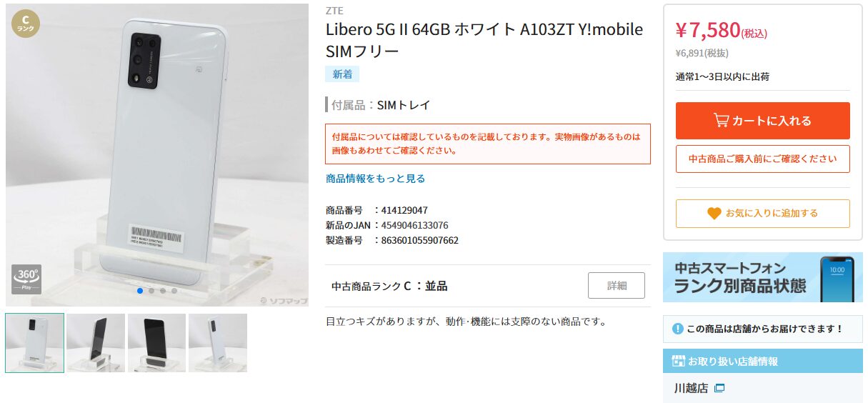
Task: Show the first product thumbnail
Action: pyautogui.click(x=35, y=343)
